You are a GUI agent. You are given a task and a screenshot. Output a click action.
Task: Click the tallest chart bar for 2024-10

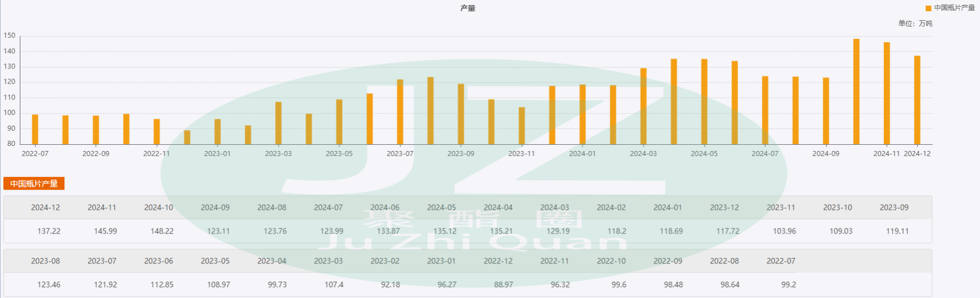(856, 92)
